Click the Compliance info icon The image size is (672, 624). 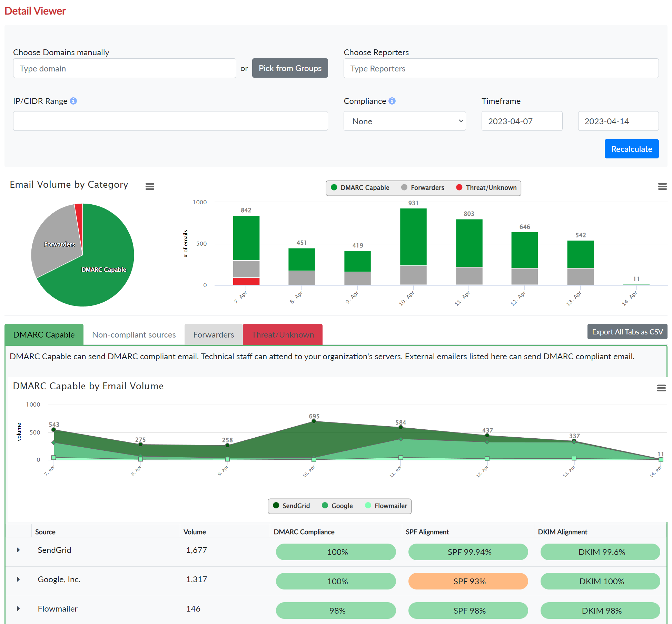392,101
